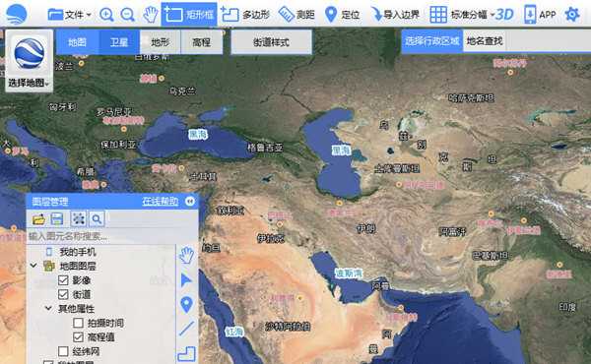591x364 pixels.
Task: Click the 红海 label on map
Action: 234,332
